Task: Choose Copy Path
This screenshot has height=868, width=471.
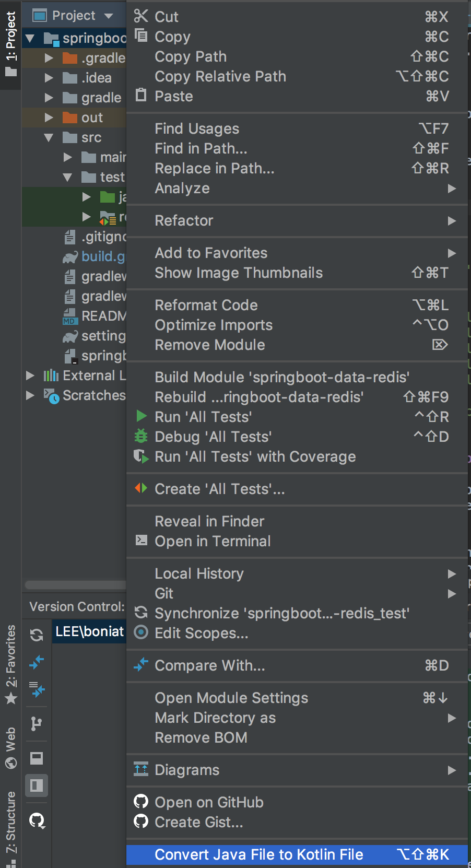Action: pyautogui.click(x=297, y=56)
